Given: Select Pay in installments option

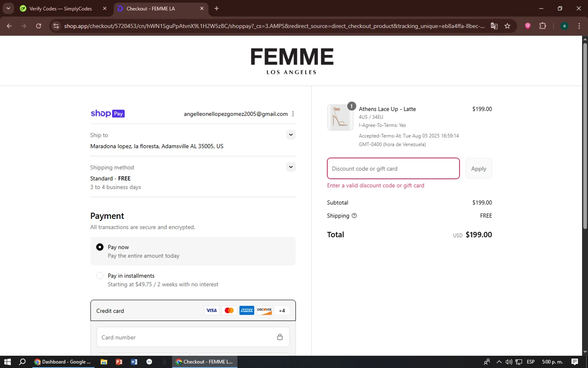Looking at the screenshot, I should click(x=100, y=276).
